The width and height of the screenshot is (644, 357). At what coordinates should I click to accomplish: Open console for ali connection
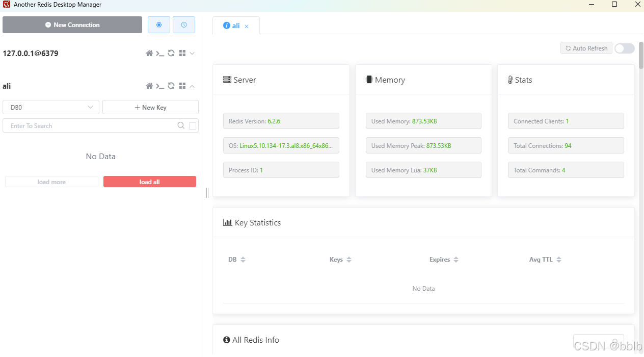[x=160, y=86]
